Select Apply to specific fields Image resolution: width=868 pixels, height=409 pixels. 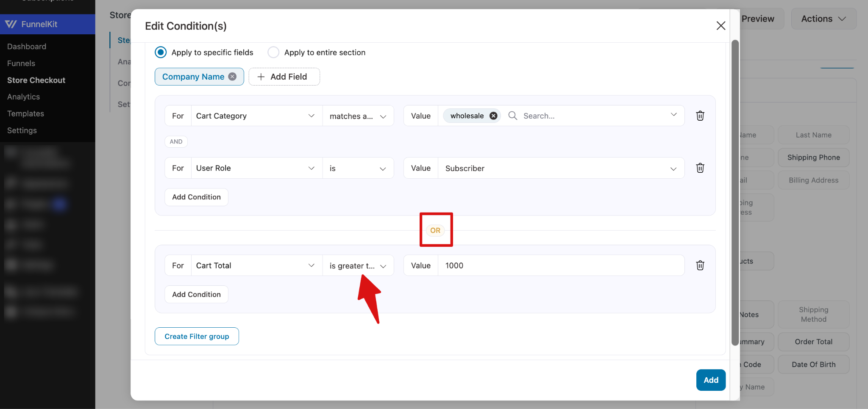pos(161,52)
